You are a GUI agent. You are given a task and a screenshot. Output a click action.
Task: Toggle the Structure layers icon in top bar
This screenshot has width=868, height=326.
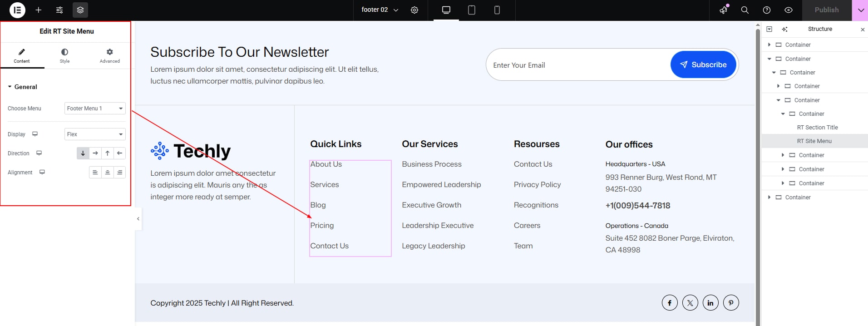pyautogui.click(x=80, y=10)
